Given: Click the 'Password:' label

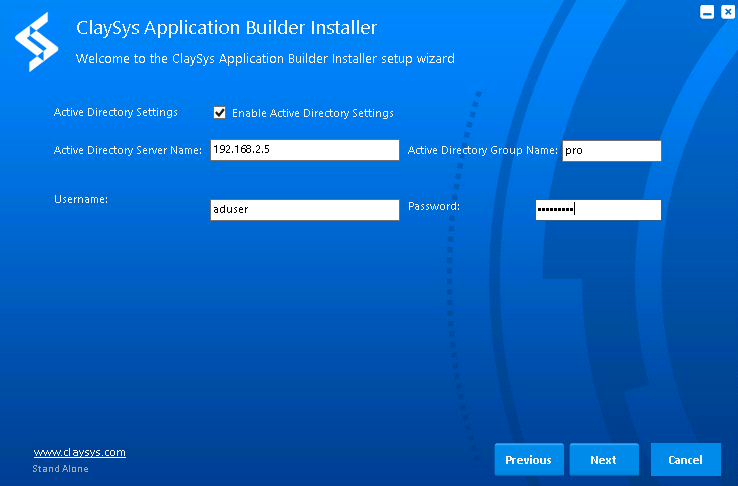Looking at the screenshot, I should [434, 206].
